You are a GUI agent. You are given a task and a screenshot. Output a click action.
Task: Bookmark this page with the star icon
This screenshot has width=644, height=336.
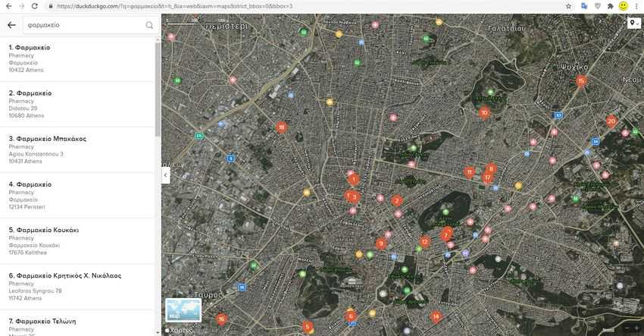coord(568,6)
